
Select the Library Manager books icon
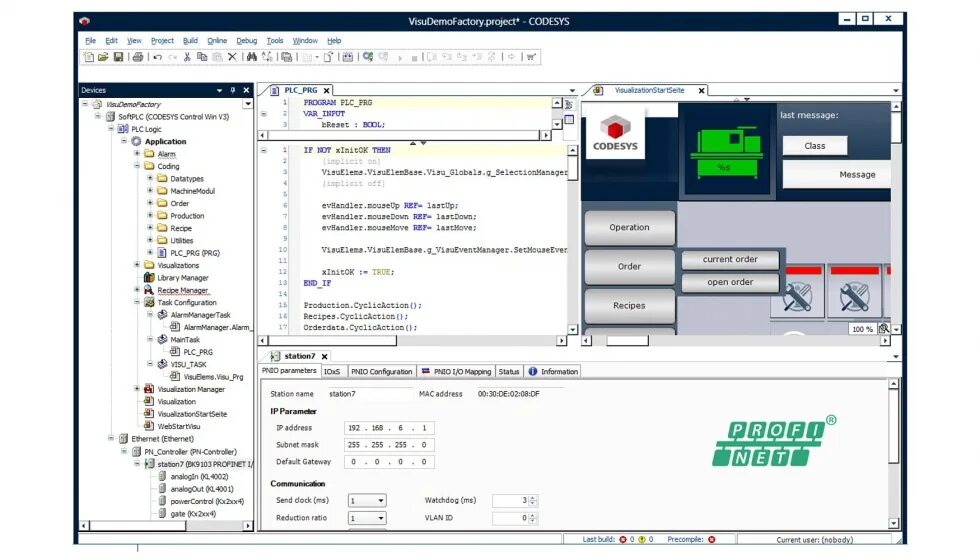[149, 278]
